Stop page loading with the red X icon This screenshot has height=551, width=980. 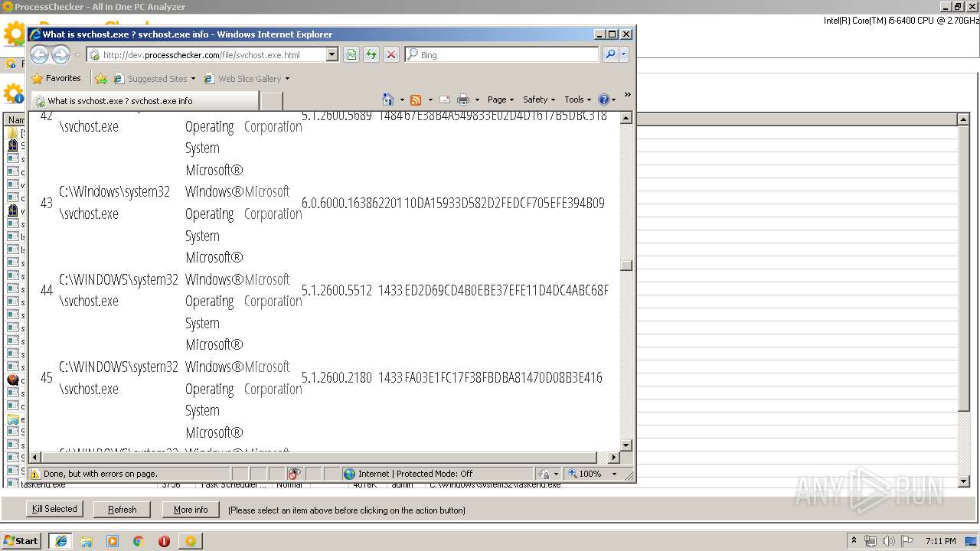(391, 54)
